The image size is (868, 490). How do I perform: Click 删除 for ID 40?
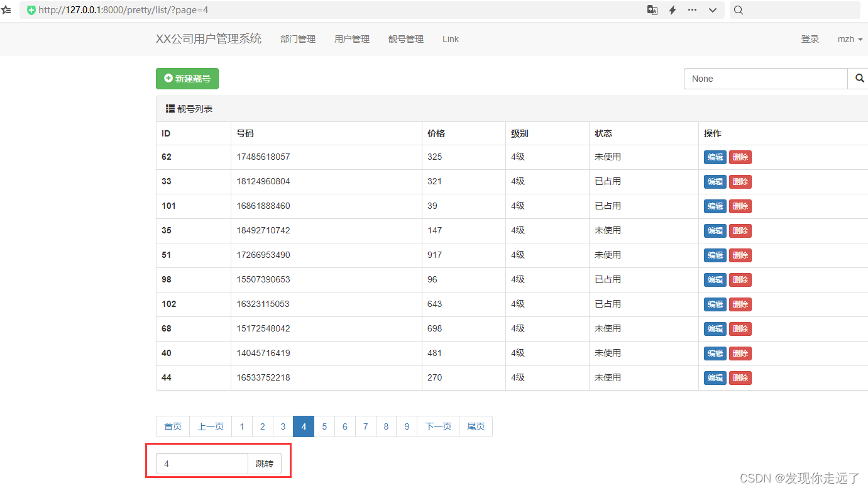tap(740, 354)
